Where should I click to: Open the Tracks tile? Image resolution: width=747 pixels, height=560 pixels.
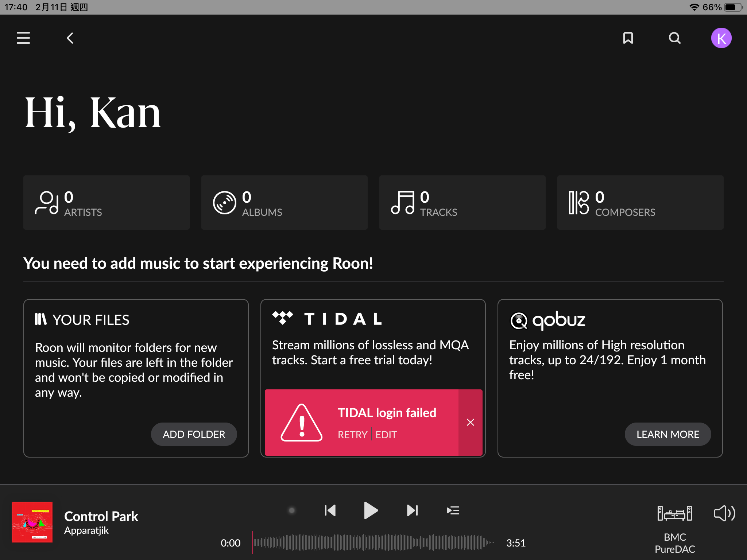[462, 202]
